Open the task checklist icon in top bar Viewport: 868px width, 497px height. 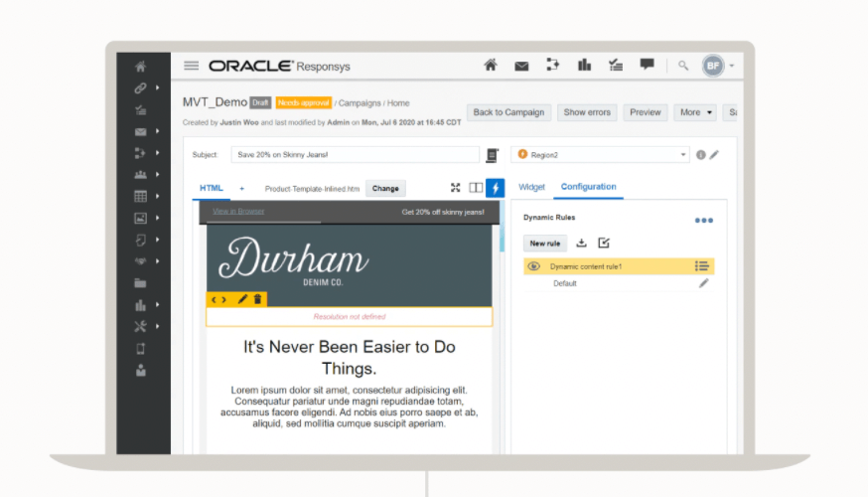[x=616, y=66]
